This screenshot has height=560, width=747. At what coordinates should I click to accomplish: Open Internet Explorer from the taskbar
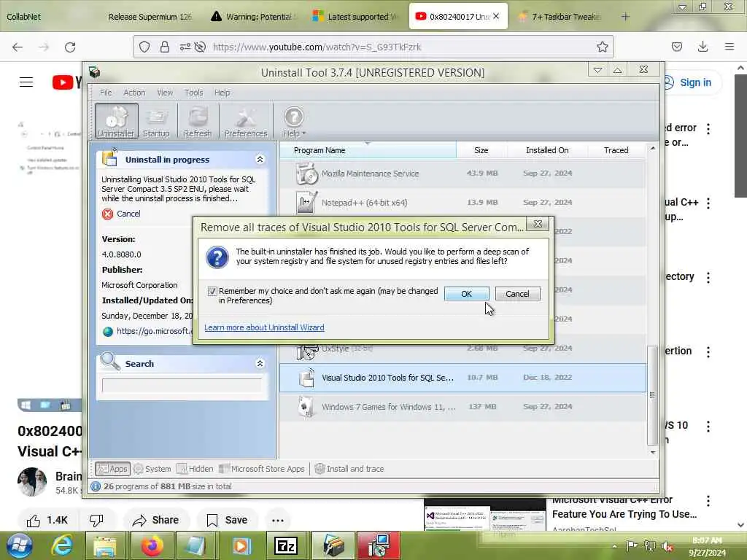coord(63,545)
